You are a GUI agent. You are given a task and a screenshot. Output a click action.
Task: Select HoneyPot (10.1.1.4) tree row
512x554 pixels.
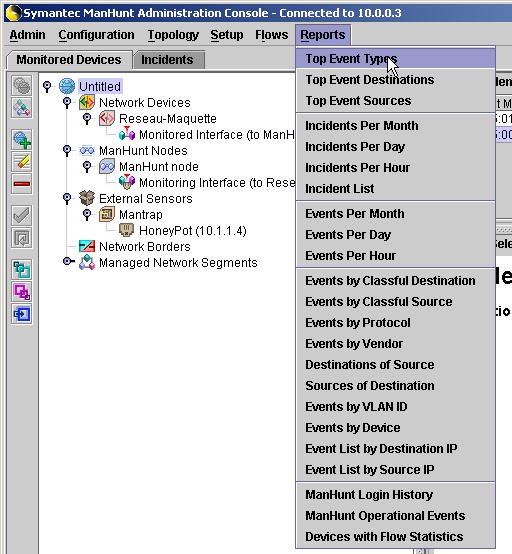[x=193, y=231]
